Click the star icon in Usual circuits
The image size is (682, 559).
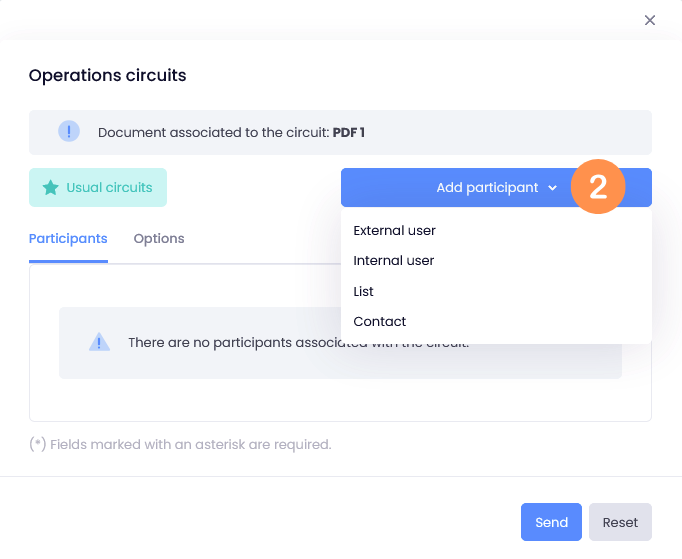(50, 187)
